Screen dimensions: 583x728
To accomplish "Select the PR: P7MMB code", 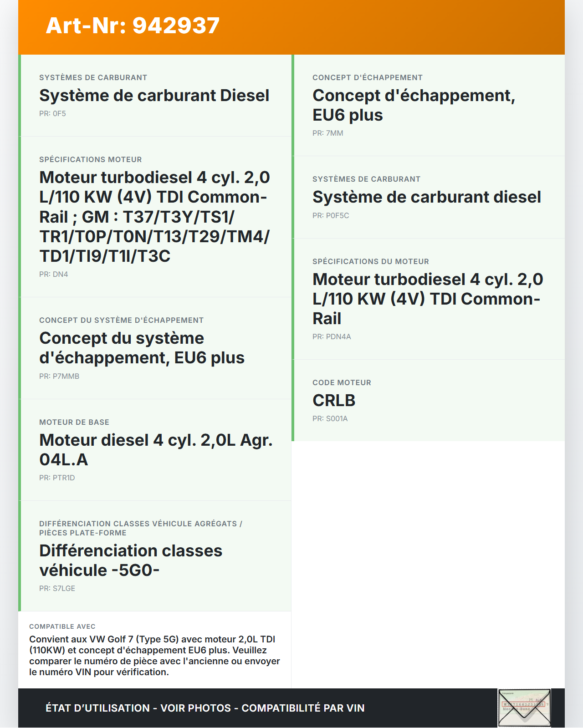I will click(x=59, y=377).
